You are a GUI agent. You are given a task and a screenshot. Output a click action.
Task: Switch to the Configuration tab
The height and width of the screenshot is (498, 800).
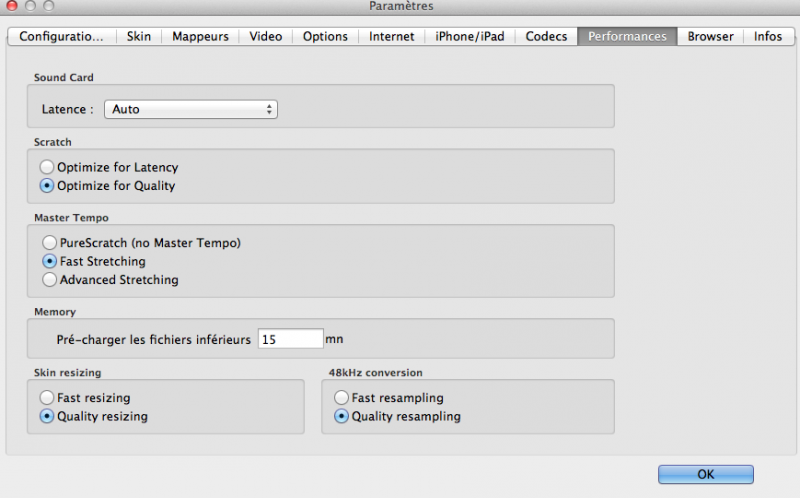(x=61, y=37)
